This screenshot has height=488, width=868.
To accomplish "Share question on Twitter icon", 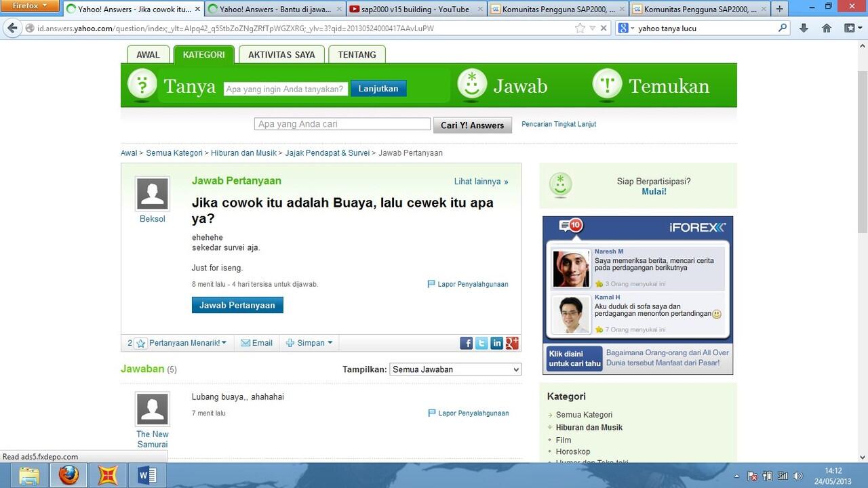I will [481, 343].
